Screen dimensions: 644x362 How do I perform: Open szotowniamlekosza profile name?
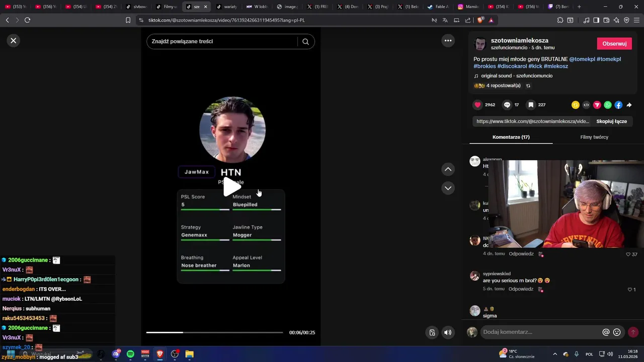[520, 40]
